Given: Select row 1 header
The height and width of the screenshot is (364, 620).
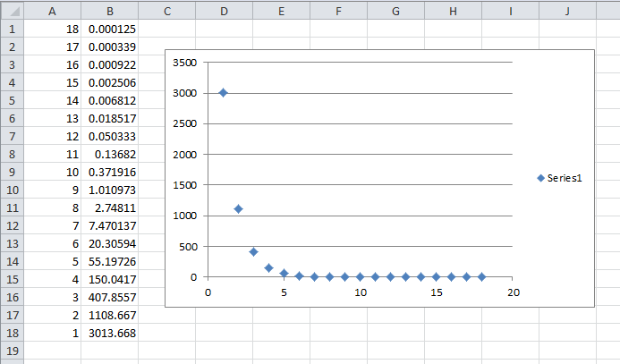Looking at the screenshot, I should coord(12,29).
